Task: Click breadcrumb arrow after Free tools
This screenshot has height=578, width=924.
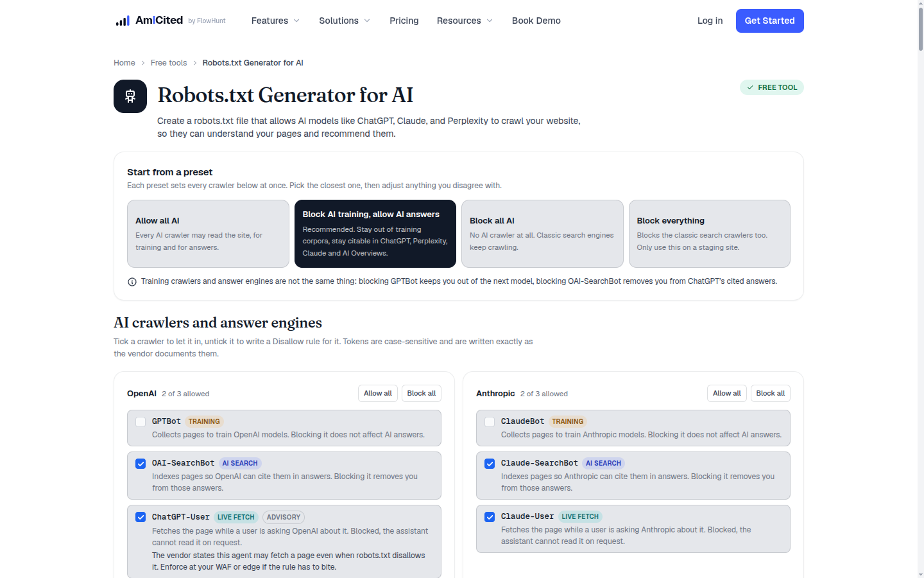Action: point(195,63)
